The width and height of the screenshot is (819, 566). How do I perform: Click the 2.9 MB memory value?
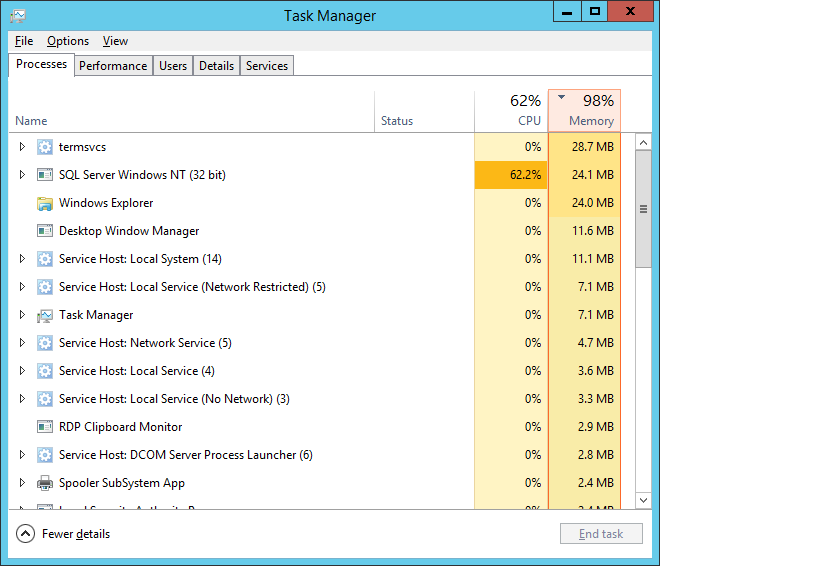pyautogui.click(x=595, y=427)
